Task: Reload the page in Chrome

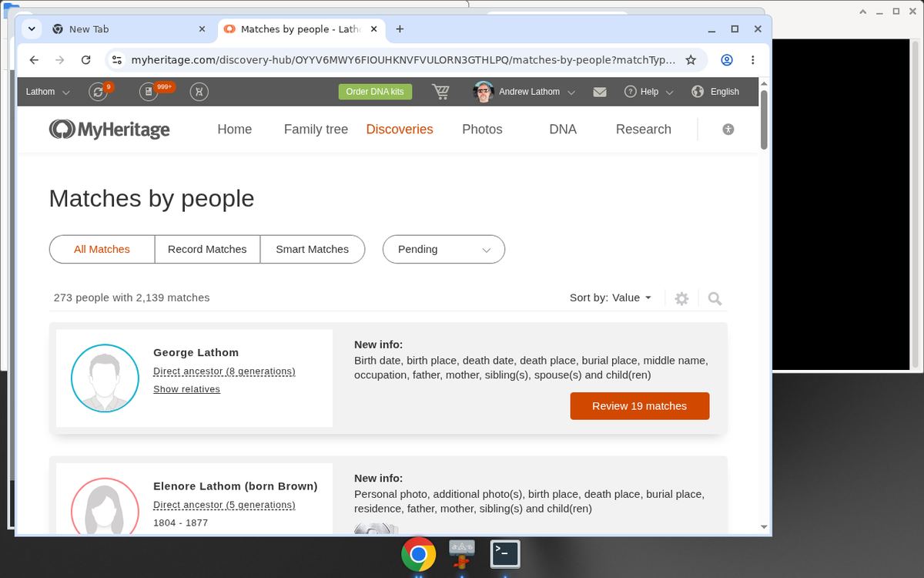Action: coord(86,59)
